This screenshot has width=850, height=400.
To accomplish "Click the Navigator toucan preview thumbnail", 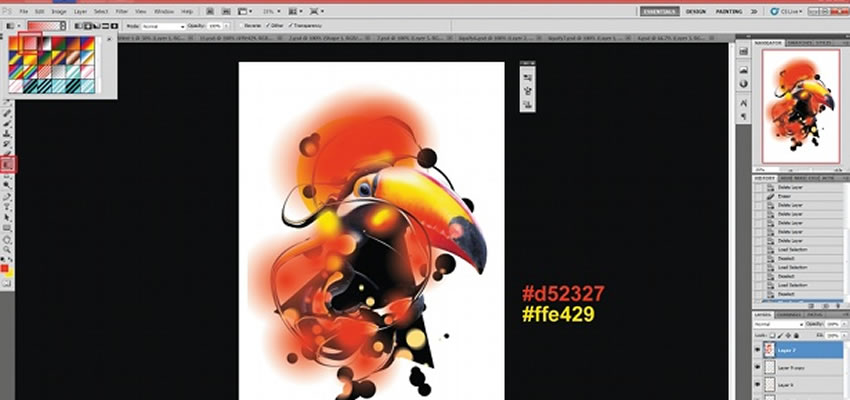I will tap(801, 106).
